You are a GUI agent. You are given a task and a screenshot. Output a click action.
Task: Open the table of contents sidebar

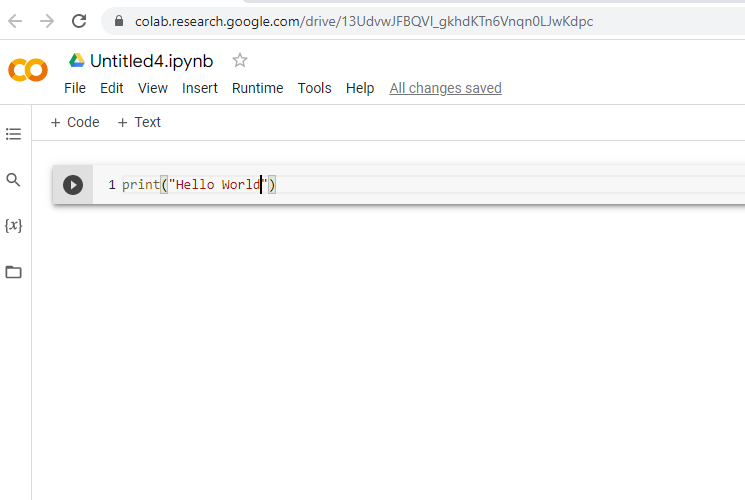pyautogui.click(x=13, y=134)
